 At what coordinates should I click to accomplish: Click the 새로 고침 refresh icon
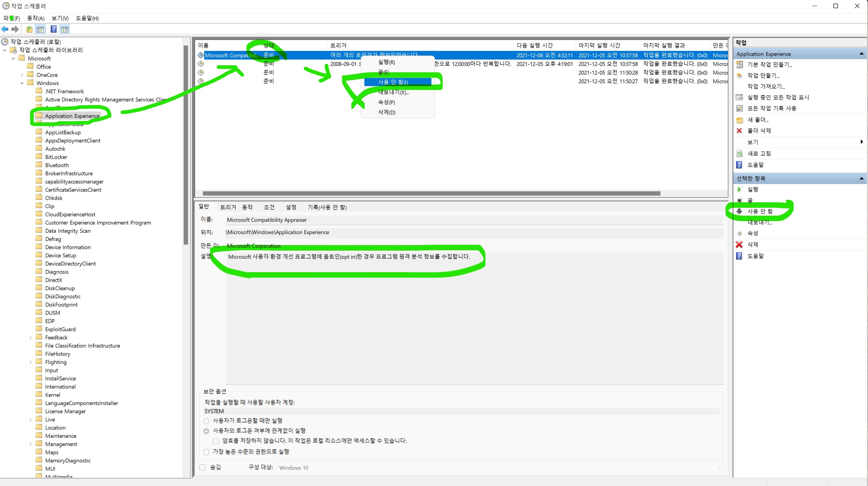click(739, 154)
